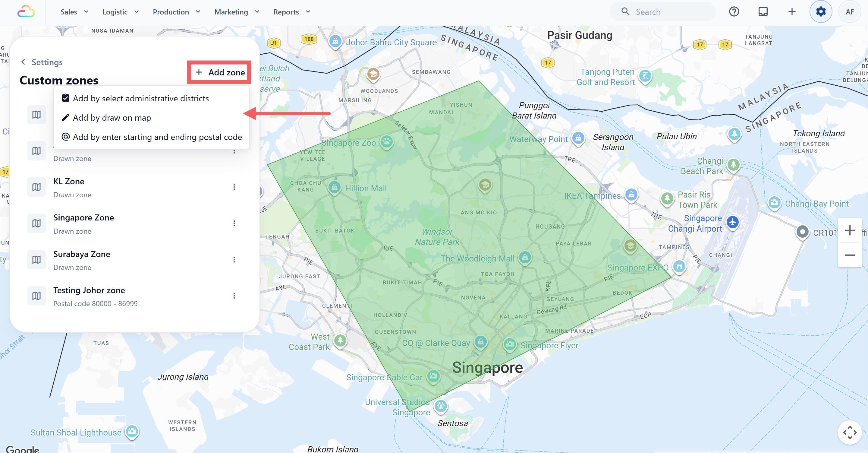Viewport: 868px width, 453px height.
Task: Expand the Marketing dropdown
Action: (x=237, y=12)
